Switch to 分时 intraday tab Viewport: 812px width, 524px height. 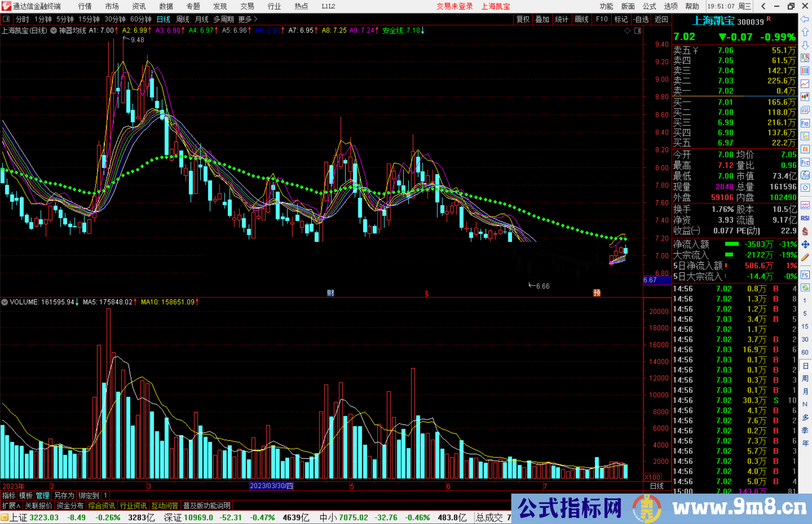tap(22, 19)
